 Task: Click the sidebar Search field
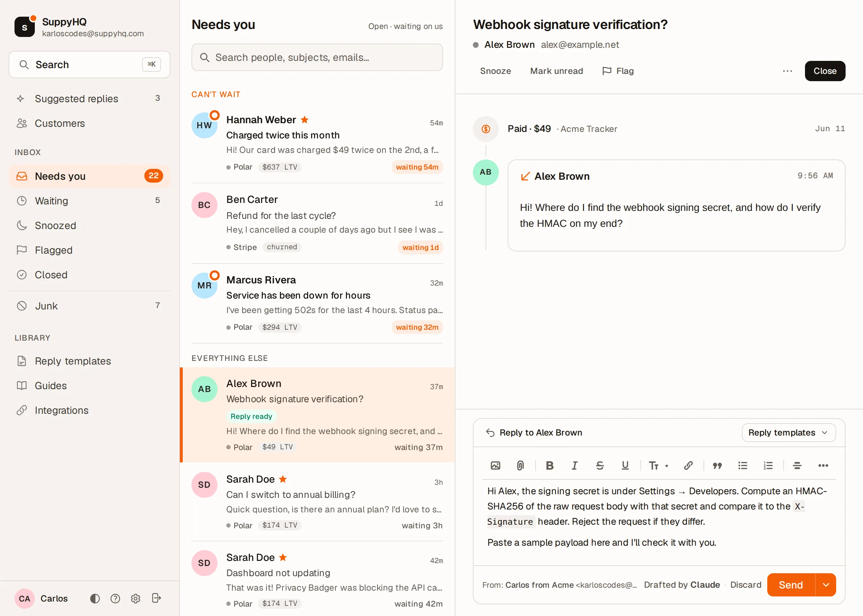(90, 64)
